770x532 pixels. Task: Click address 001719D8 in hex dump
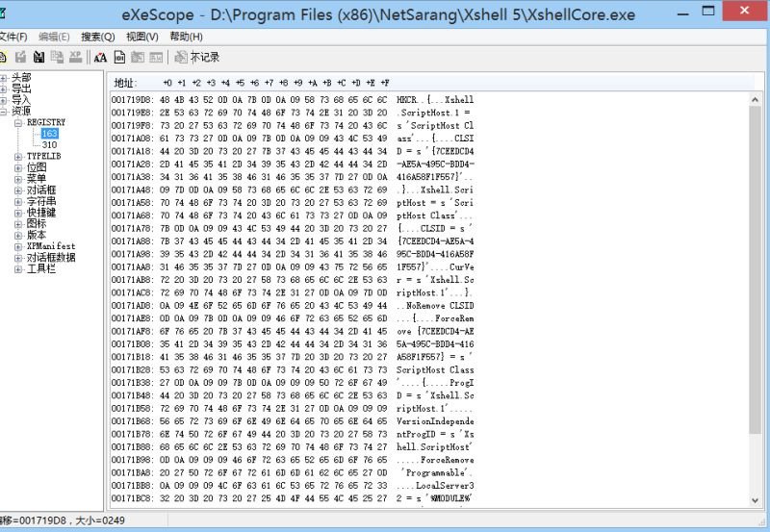(x=133, y=100)
